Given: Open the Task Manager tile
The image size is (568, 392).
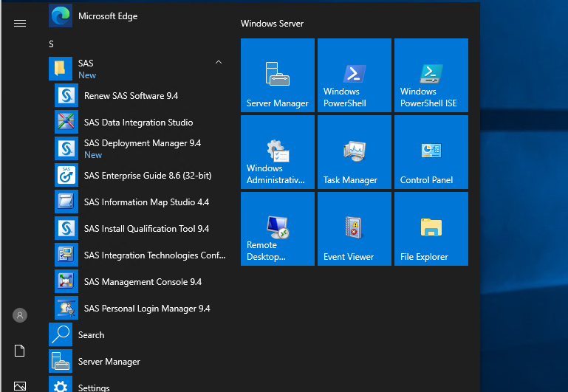Looking at the screenshot, I should [354, 152].
